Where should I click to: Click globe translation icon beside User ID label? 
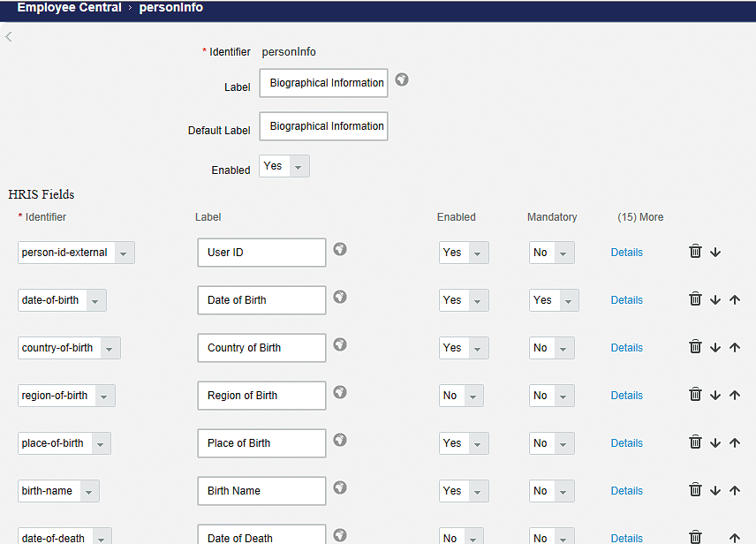[x=340, y=250]
